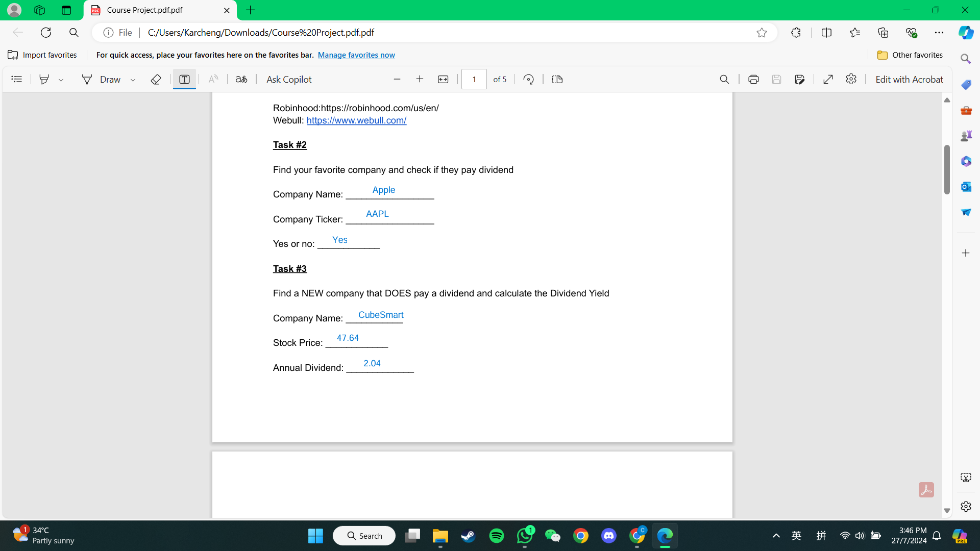The image size is (980, 551).
Task: Select the Erase tool
Action: click(156, 79)
